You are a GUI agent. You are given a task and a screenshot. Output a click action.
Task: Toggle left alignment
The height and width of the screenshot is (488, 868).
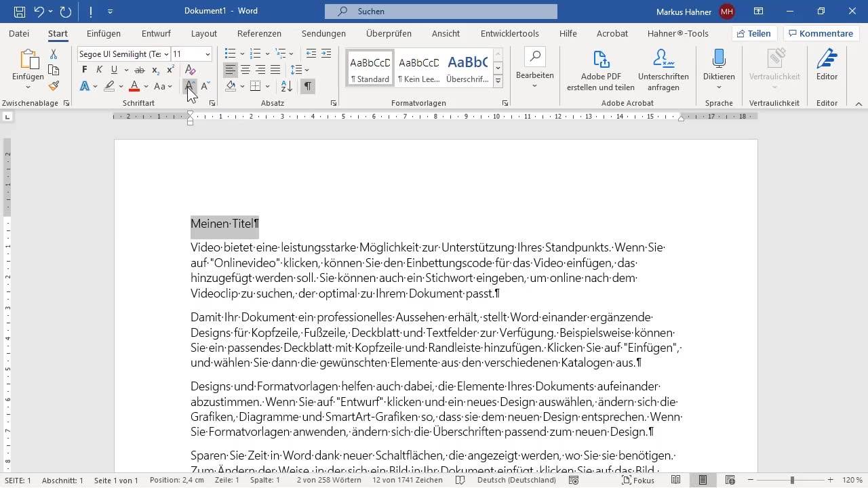pyautogui.click(x=231, y=70)
